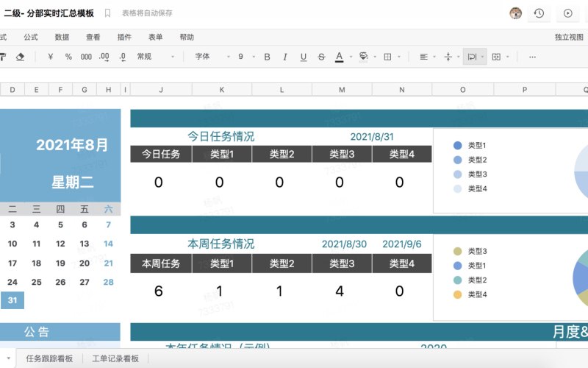
Task: Select column O header
Action: [x=463, y=90]
